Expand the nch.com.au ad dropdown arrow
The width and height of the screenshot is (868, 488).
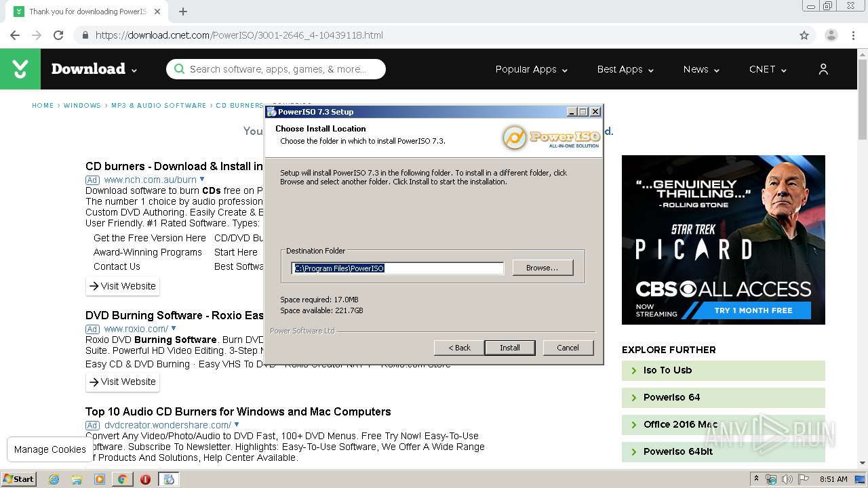202,179
